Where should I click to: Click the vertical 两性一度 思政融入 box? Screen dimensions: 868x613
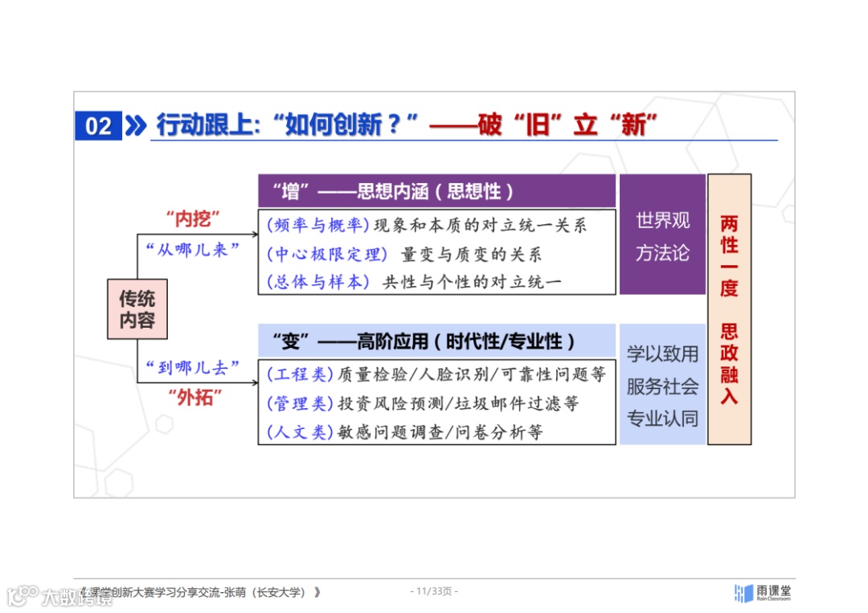click(730, 309)
